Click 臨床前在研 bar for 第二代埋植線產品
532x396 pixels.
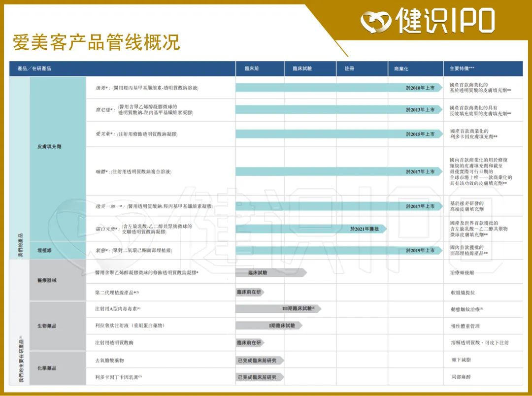250,292
